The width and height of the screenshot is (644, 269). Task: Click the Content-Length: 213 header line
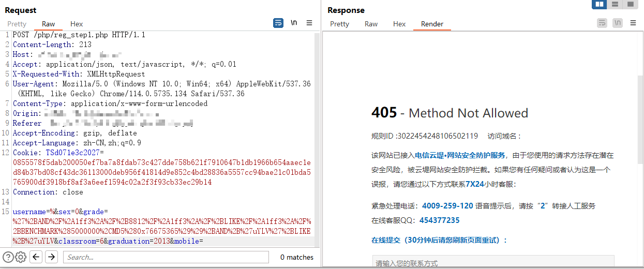click(x=52, y=44)
